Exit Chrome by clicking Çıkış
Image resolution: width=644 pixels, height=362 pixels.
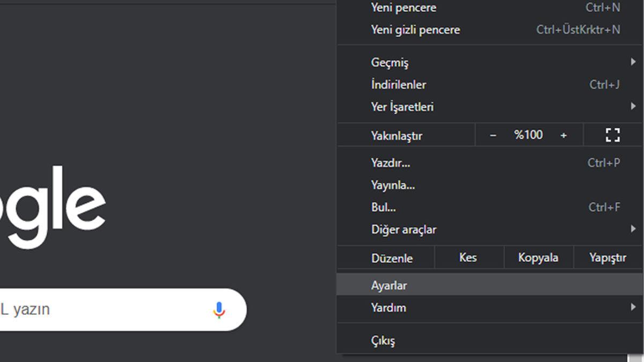tap(384, 339)
